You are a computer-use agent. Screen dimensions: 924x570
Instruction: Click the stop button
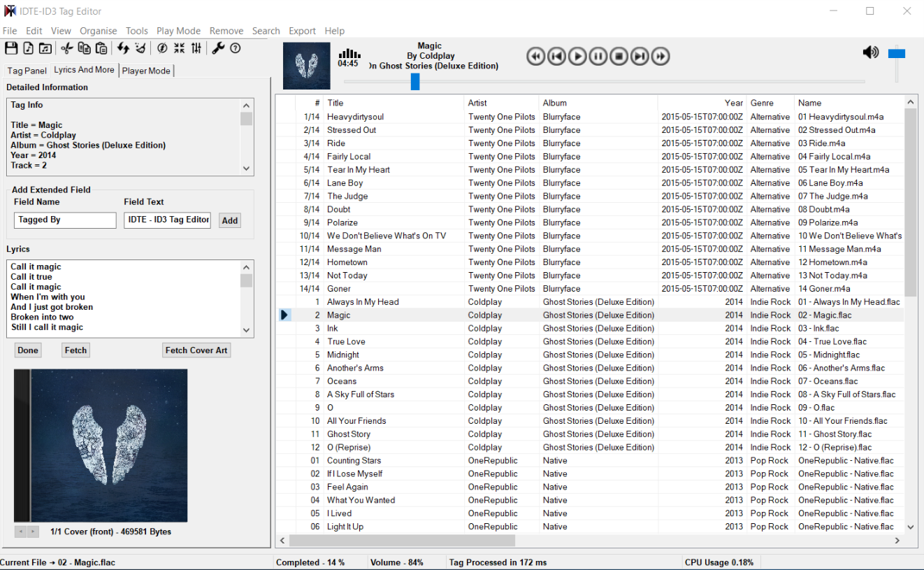pos(619,56)
